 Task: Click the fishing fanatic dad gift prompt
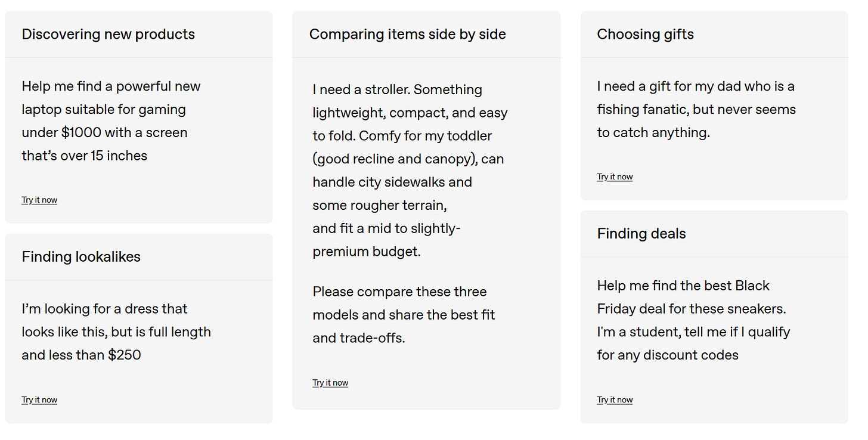click(696, 110)
